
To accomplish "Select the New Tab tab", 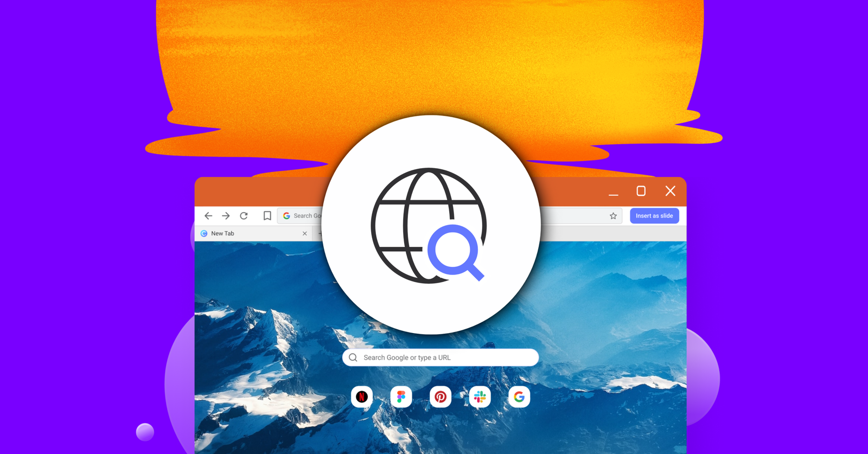I will 253,233.
